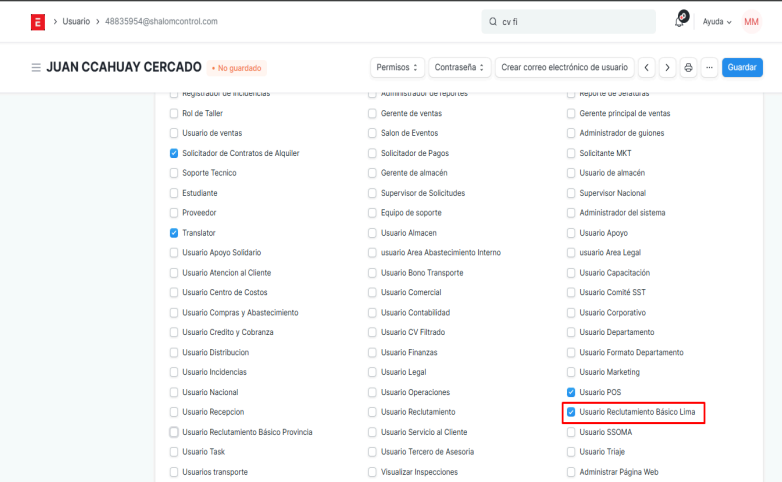Click the MM user avatar

pyautogui.click(x=751, y=21)
